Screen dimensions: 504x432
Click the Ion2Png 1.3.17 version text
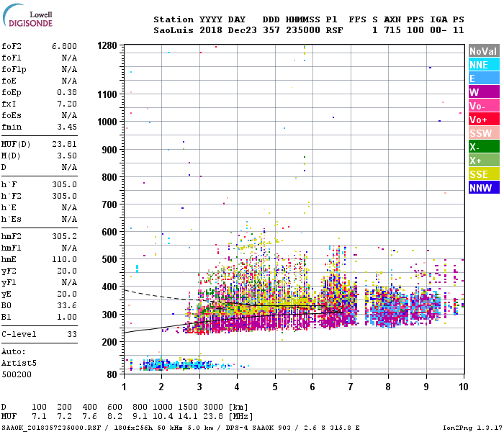[473, 428]
